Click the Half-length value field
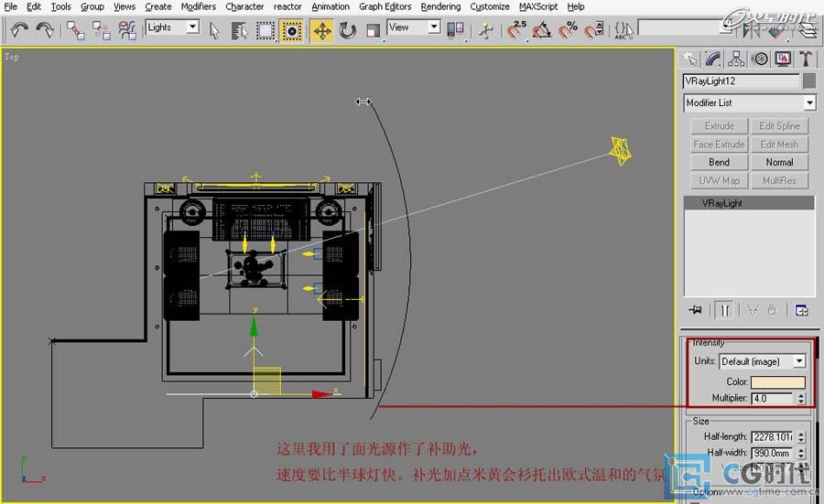The height and width of the screenshot is (504, 824). point(773,437)
